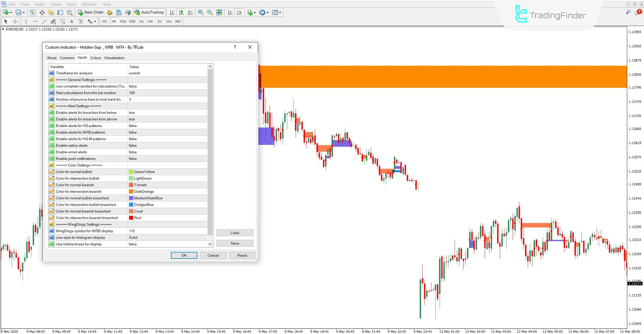Click the Zoom In magnifier icon
The image size is (644, 334).
pyautogui.click(x=201, y=12)
